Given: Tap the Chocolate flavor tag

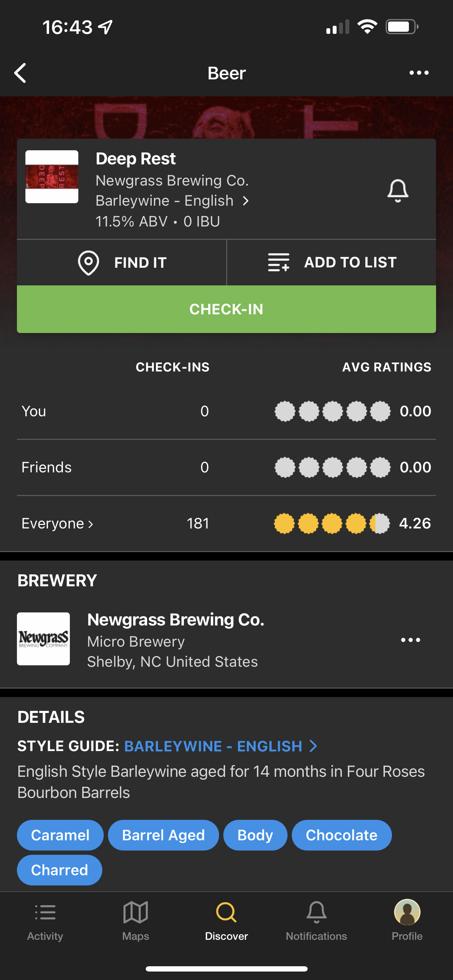Looking at the screenshot, I should (342, 835).
